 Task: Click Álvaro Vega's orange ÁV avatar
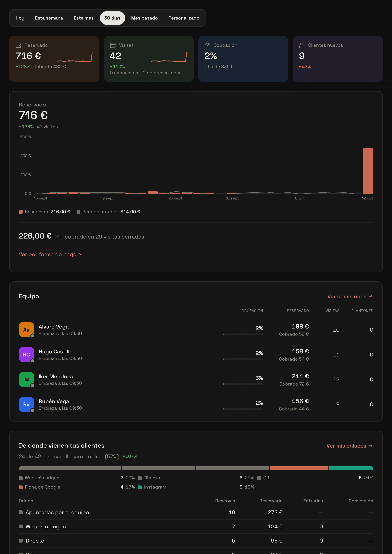point(26,329)
